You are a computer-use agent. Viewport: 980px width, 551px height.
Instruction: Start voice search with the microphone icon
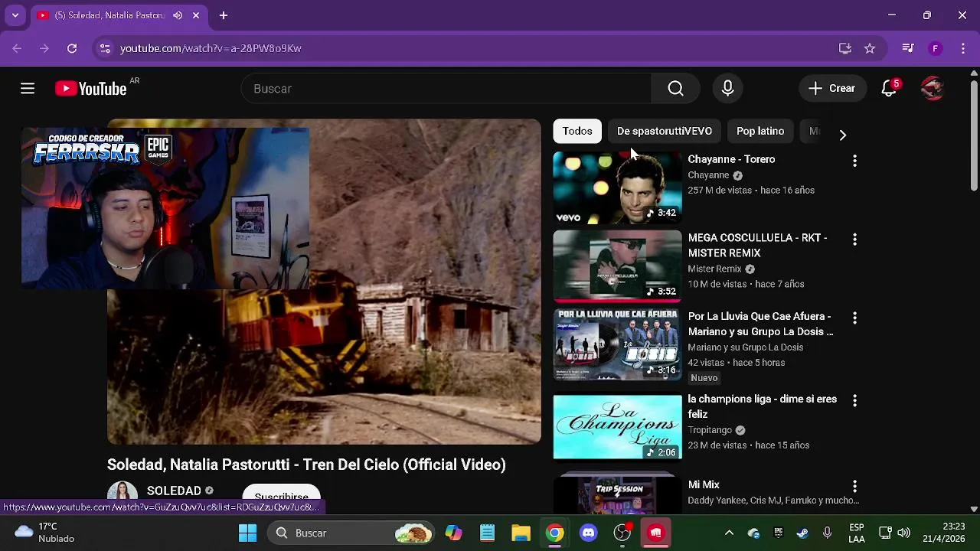click(727, 89)
